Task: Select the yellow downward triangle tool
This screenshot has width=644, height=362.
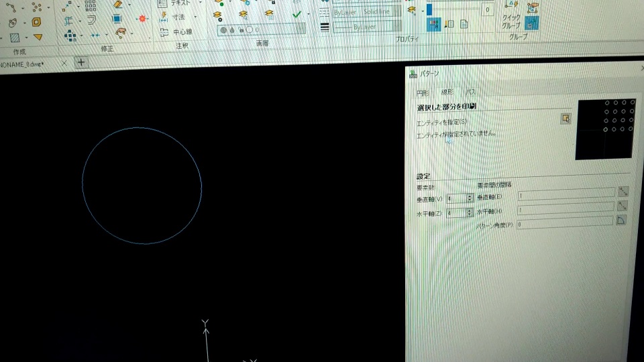Action: 38,38
